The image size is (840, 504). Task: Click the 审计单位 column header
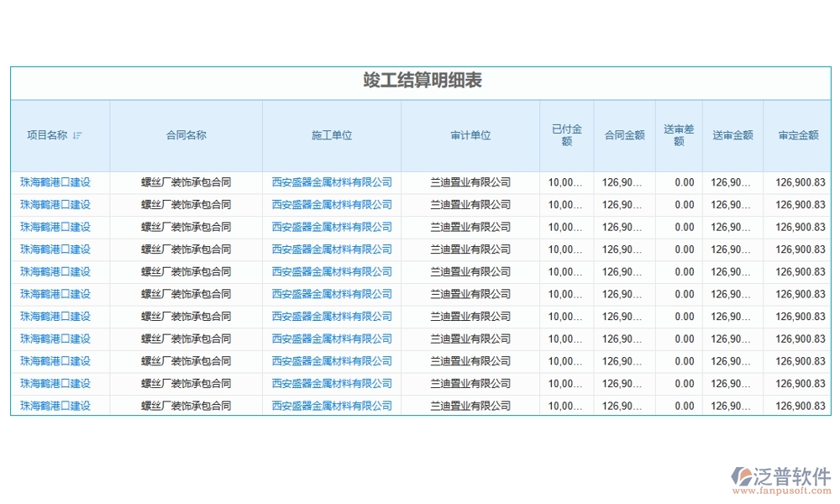tap(469, 134)
